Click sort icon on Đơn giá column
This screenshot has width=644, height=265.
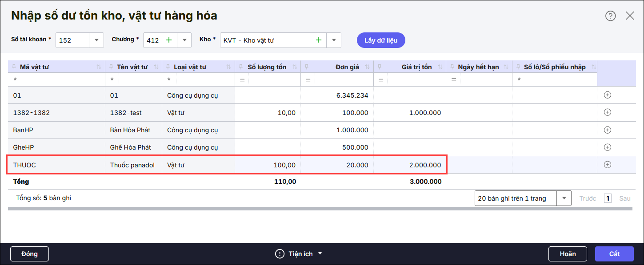click(367, 67)
